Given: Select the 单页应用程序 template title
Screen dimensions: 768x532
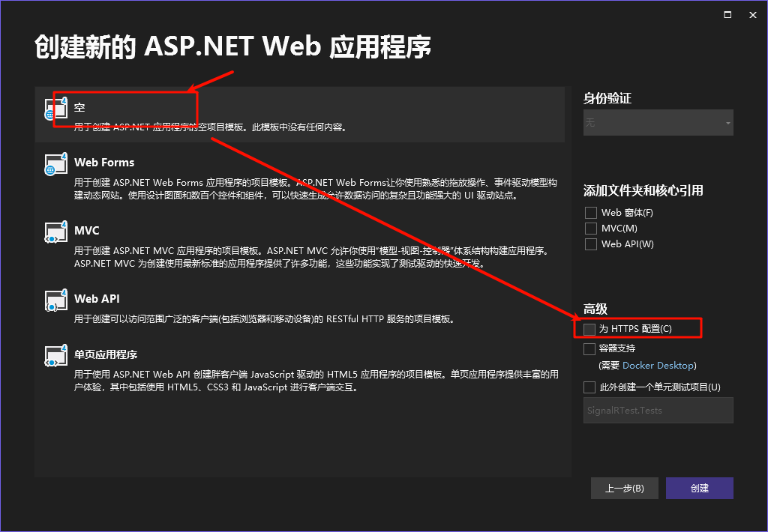Looking at the screenshot, I should point(106,354).
